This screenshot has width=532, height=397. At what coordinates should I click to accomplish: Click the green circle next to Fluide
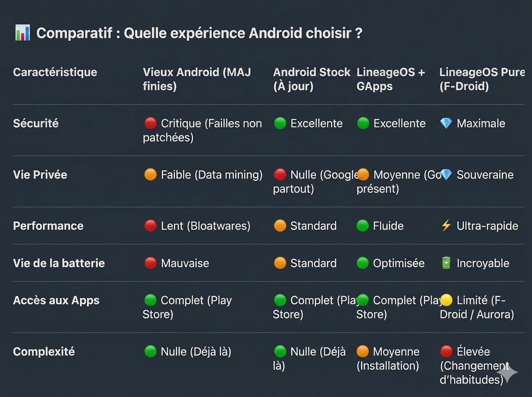tap(363, 226)
